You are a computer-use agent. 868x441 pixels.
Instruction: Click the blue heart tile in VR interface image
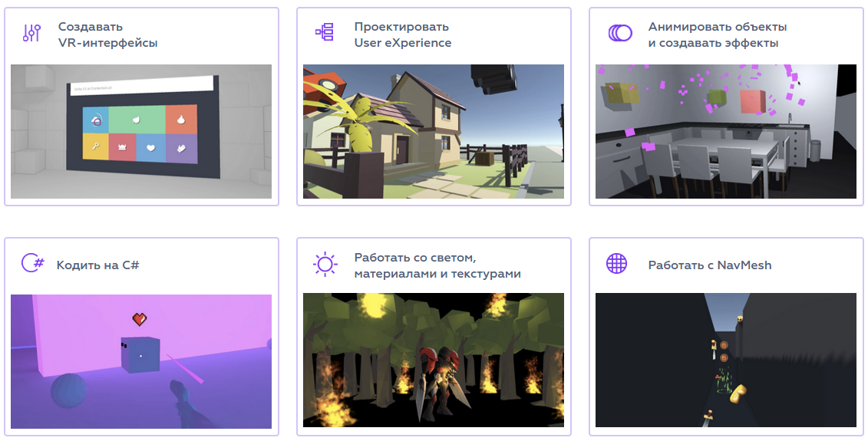tap(150, 148)
